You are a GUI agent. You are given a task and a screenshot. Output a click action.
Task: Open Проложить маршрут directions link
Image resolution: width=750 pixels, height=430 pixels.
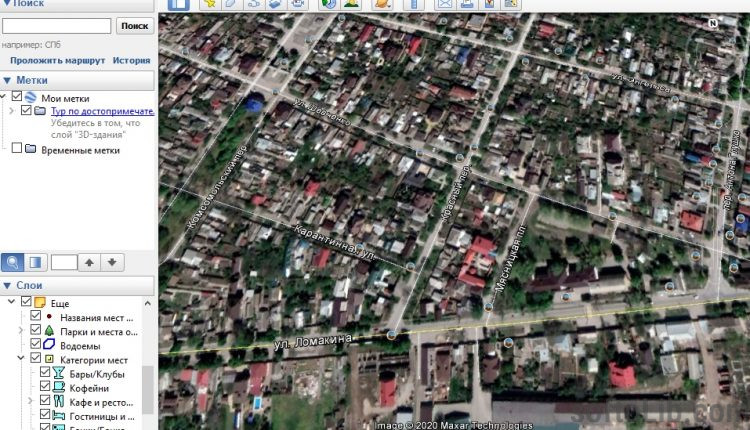pos(57,61)
